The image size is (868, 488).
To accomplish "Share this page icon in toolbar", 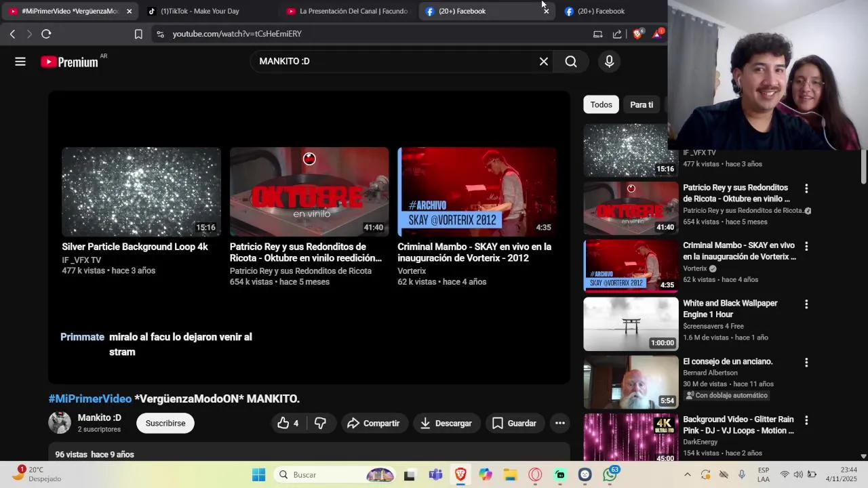I will point(617,34).
